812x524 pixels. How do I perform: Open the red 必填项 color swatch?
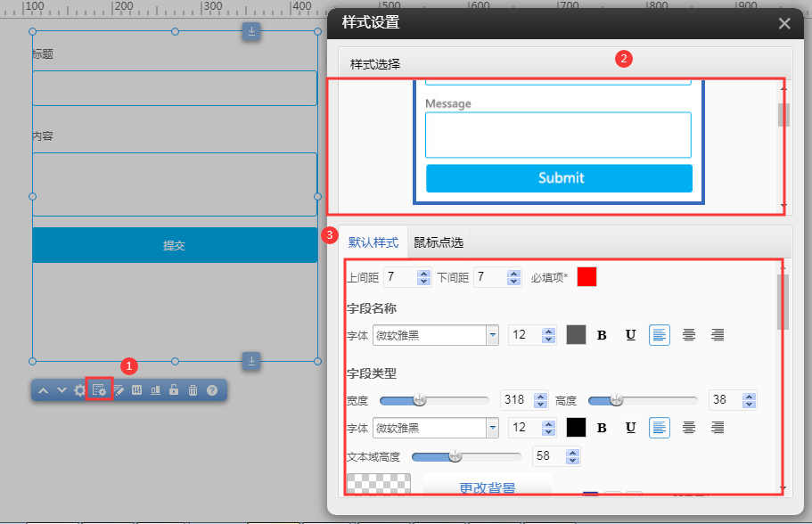pos(586,277)
